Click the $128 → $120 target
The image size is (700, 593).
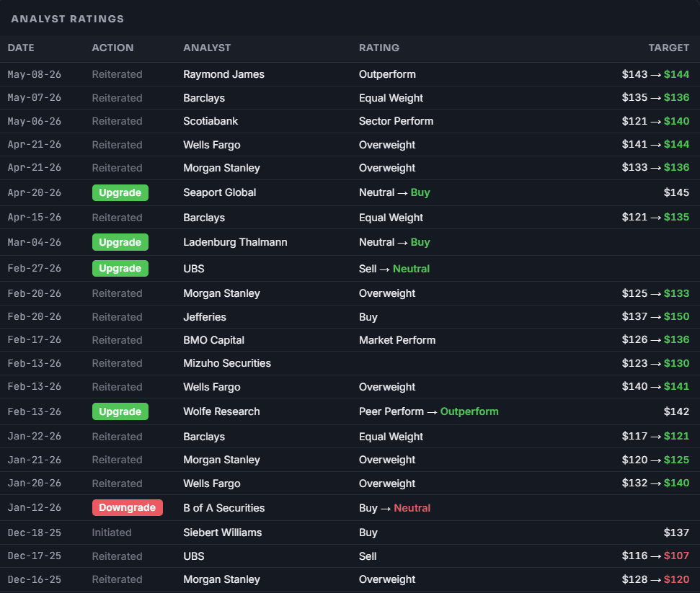click(655, 579)
